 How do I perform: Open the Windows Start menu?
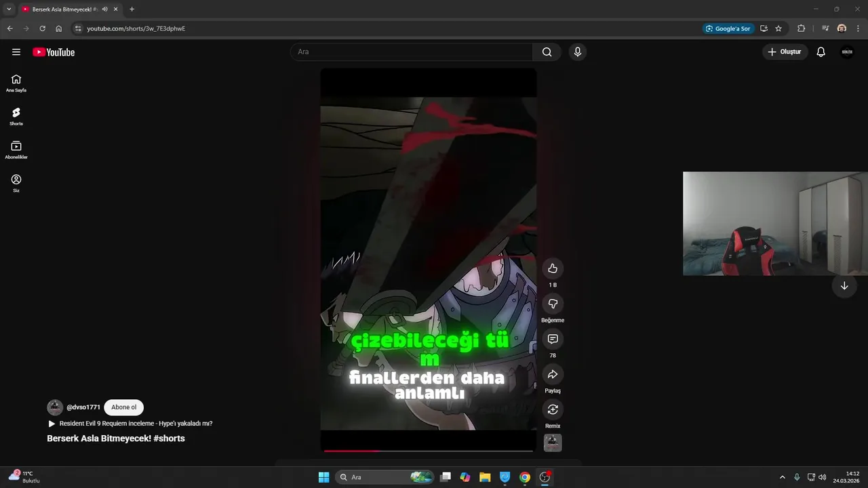(x=323, y=477)
